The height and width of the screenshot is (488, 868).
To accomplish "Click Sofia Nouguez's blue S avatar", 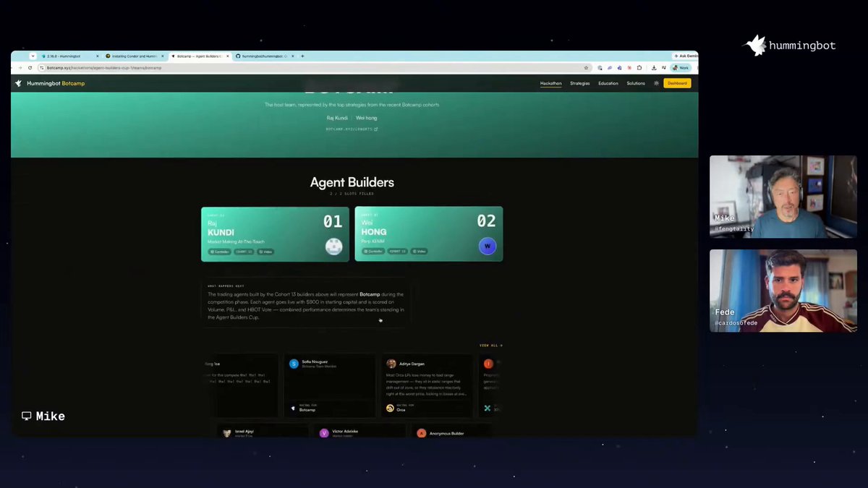I will click(x=294, y=364).
